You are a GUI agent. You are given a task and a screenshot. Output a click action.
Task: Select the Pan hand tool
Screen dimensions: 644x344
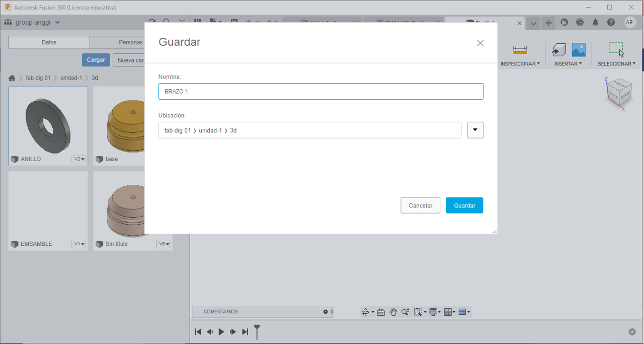pyautogui.click(x=393, y=312)
